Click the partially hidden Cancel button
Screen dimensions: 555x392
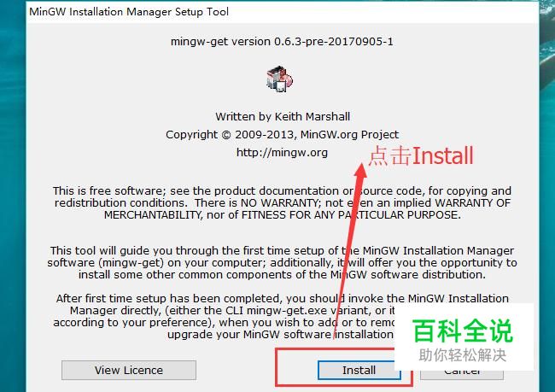pyautogui.click(x=462, y=375)
